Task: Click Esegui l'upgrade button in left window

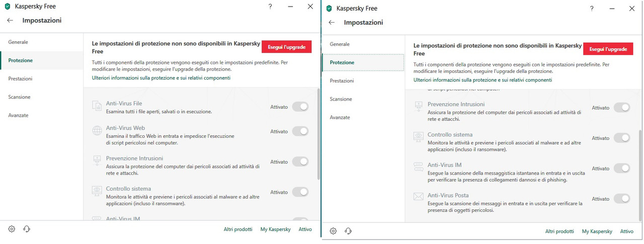Action: [287, 47]
